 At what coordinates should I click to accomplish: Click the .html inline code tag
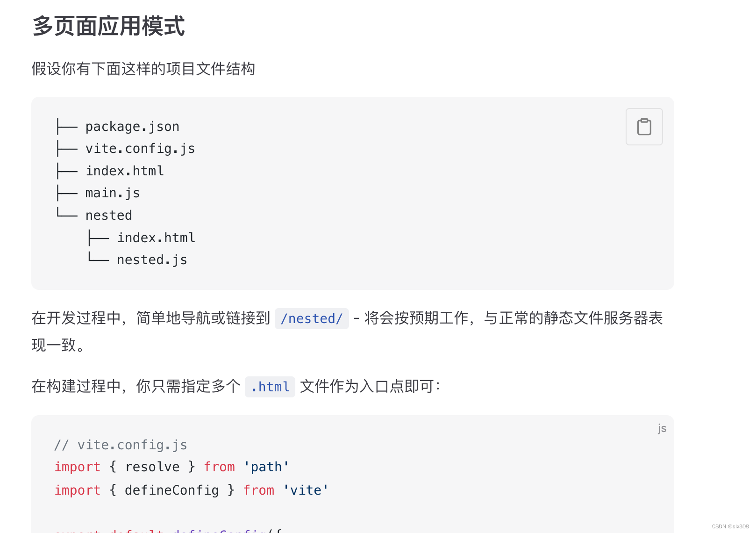[x=270, y=387]
